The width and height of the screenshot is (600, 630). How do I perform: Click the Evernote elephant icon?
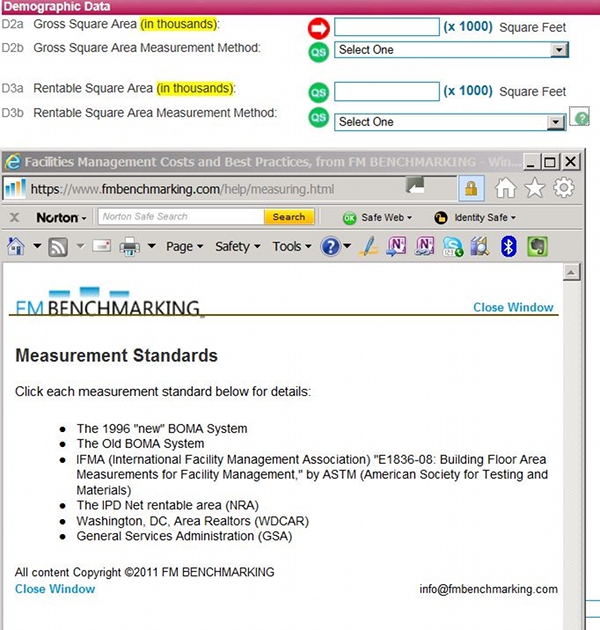[x=537, y=246]
